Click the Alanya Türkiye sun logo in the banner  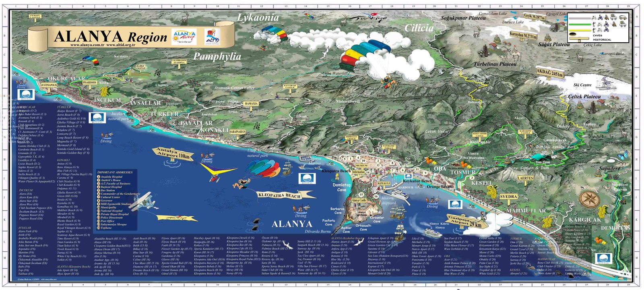click(x=184, y=37)
